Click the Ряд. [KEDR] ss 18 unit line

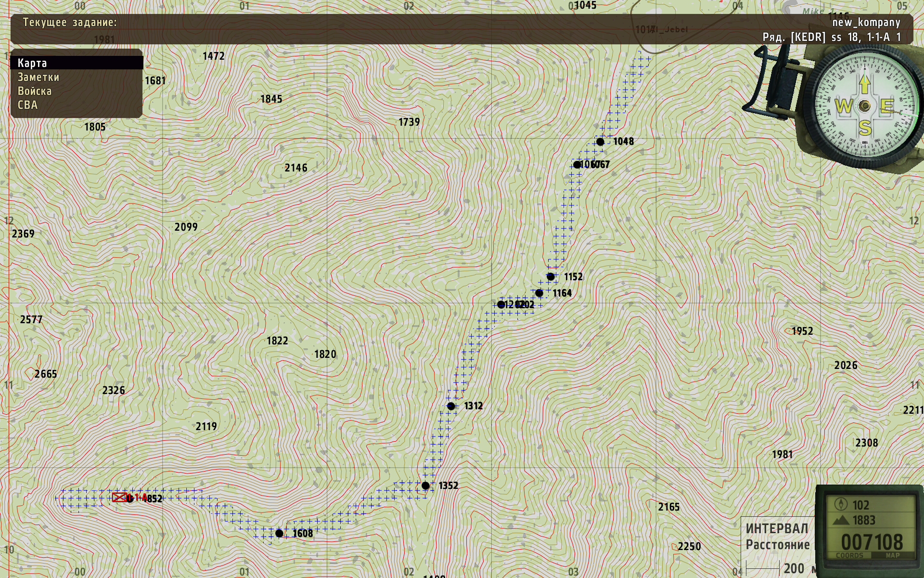pyautogui.click(x=832, y=37)
